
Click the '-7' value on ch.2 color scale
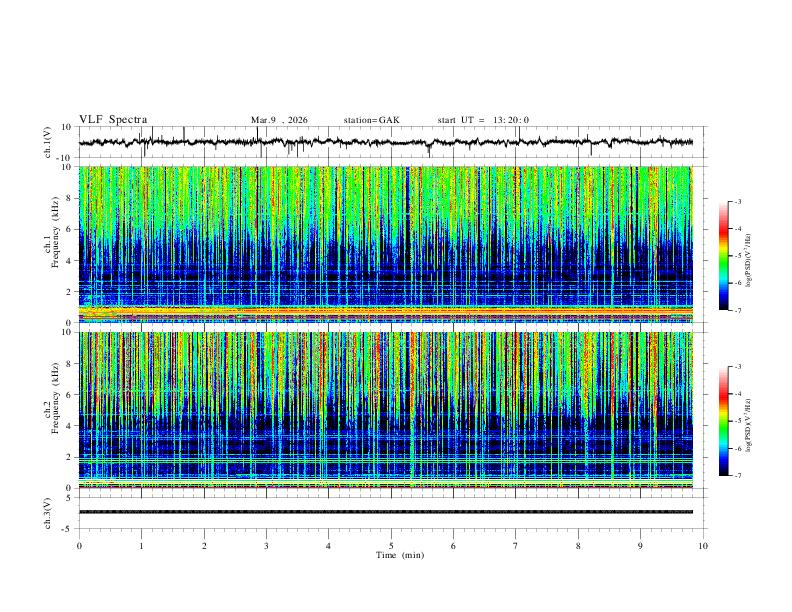tap(738, 475)
